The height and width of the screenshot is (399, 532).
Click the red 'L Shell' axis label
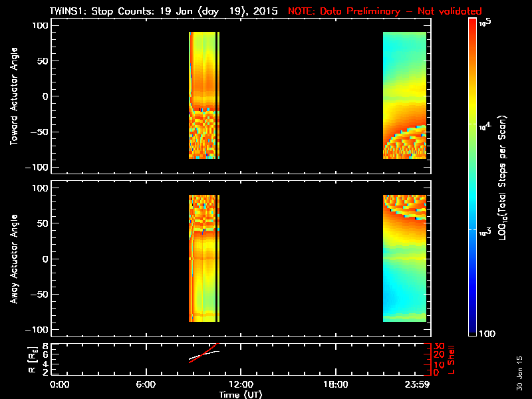[452, 359]
